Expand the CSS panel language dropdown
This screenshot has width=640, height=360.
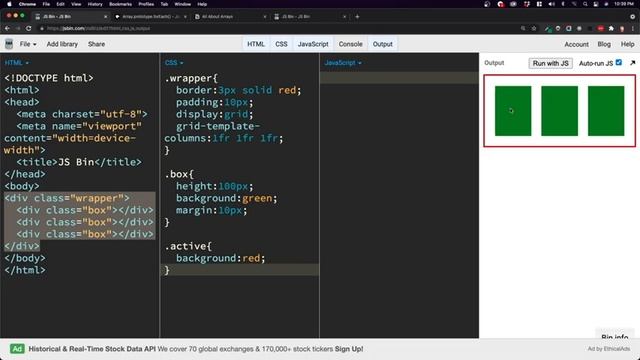(x=174, y=63)
